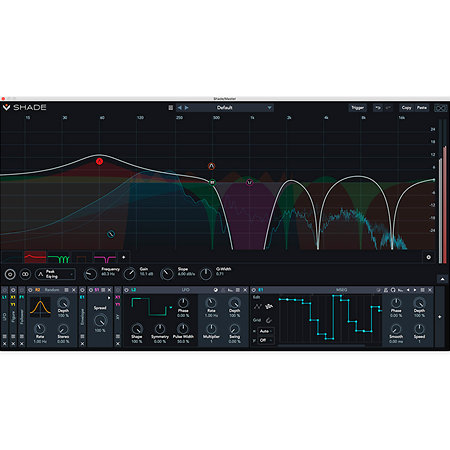The height and width of the screenshot is (450, 450).
Task: Adjust the Spread knob
Action: [x=100, y=321]
